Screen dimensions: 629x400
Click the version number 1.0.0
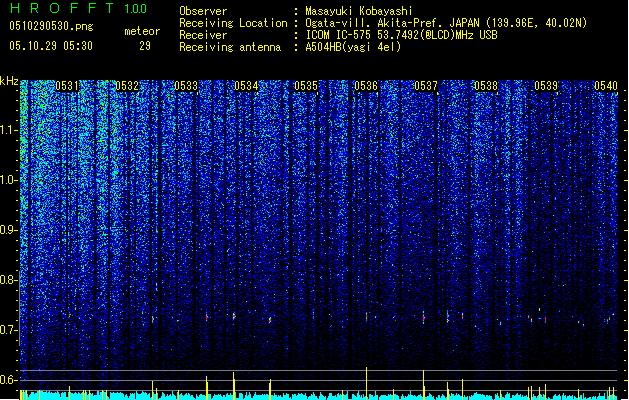click(x=136, y=9)
